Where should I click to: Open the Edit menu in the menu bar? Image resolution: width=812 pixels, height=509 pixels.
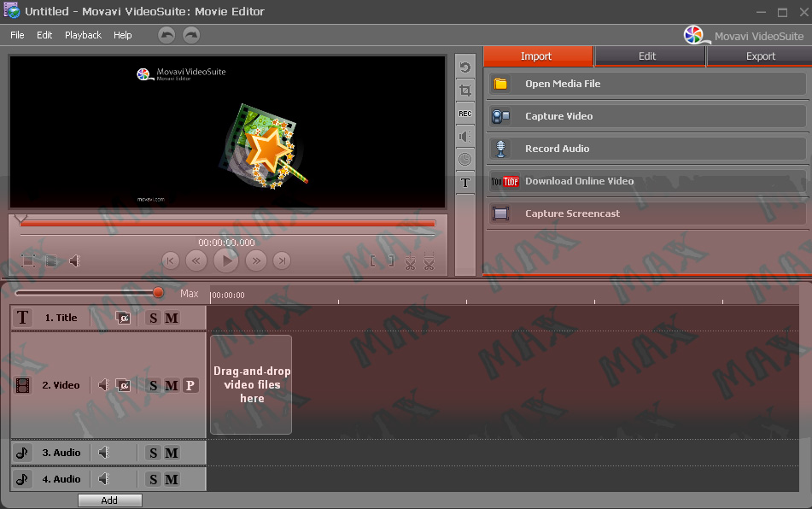pyautogui.click(x=44, y=35)
